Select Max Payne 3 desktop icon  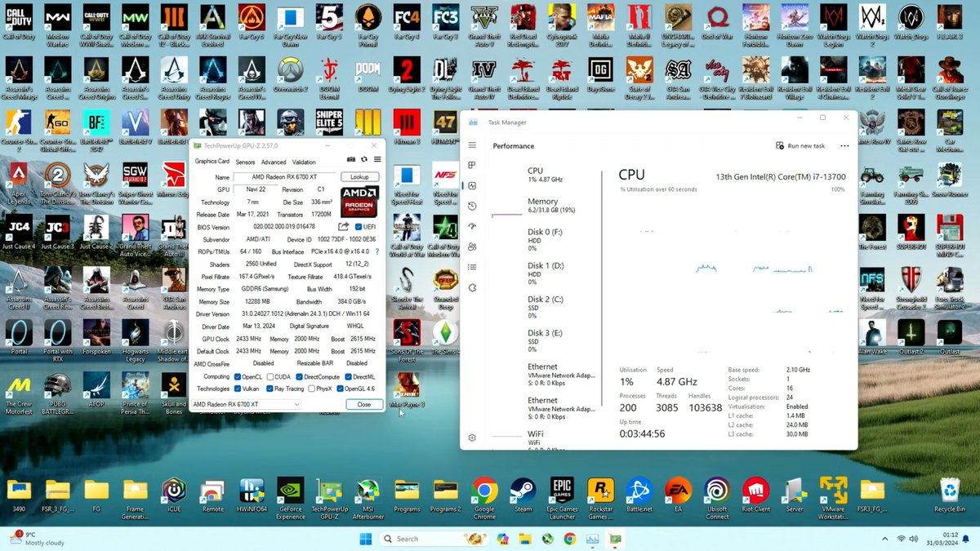(407, 390)
